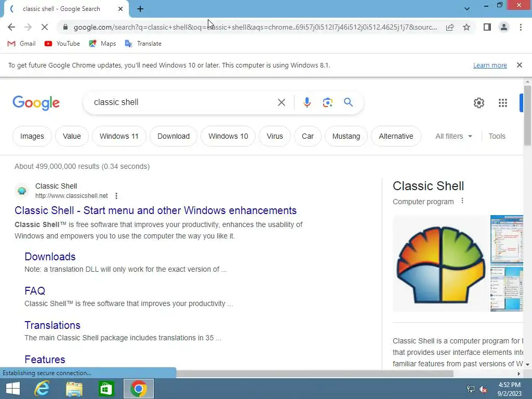The width and height of the screenshot is (532, 399).
Task: Select the Car filter chip
Action: click(308, 136)
